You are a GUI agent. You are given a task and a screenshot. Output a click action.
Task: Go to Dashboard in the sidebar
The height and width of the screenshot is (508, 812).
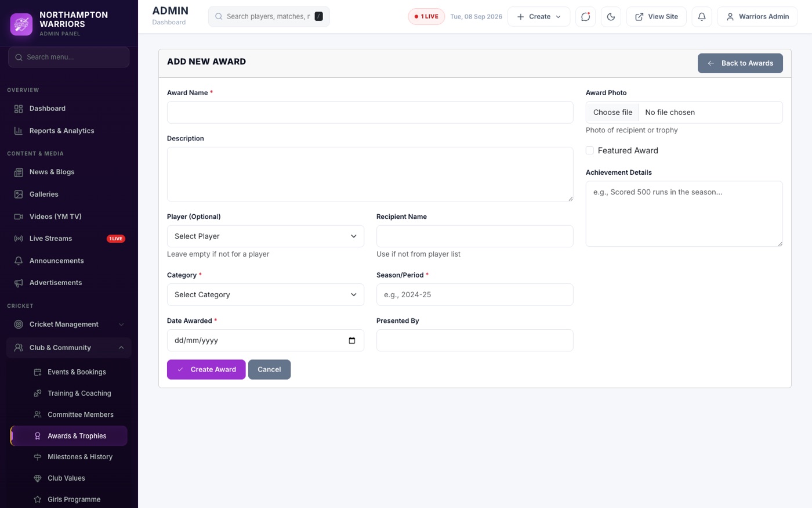(x=69, y=109)
